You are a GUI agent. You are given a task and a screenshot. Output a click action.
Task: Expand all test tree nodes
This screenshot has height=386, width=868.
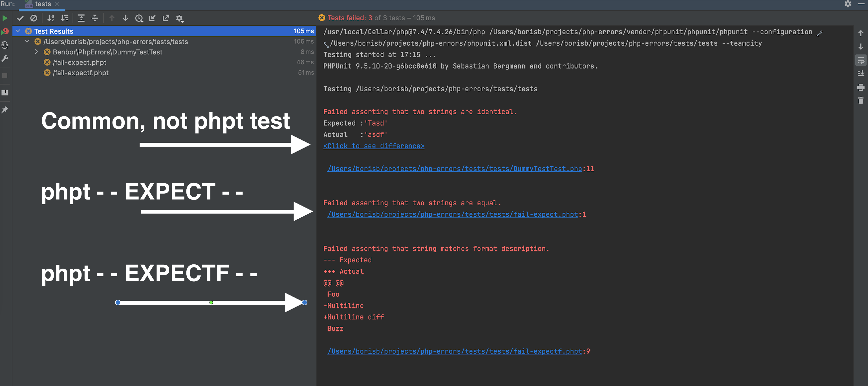[81, 18]
